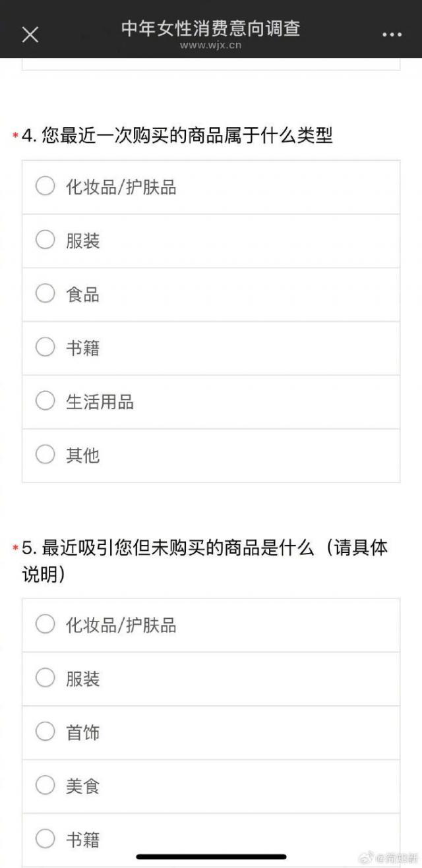422x868 pixels.
Task: Close the survey page with X icon
Action: [x=30, y=34]
